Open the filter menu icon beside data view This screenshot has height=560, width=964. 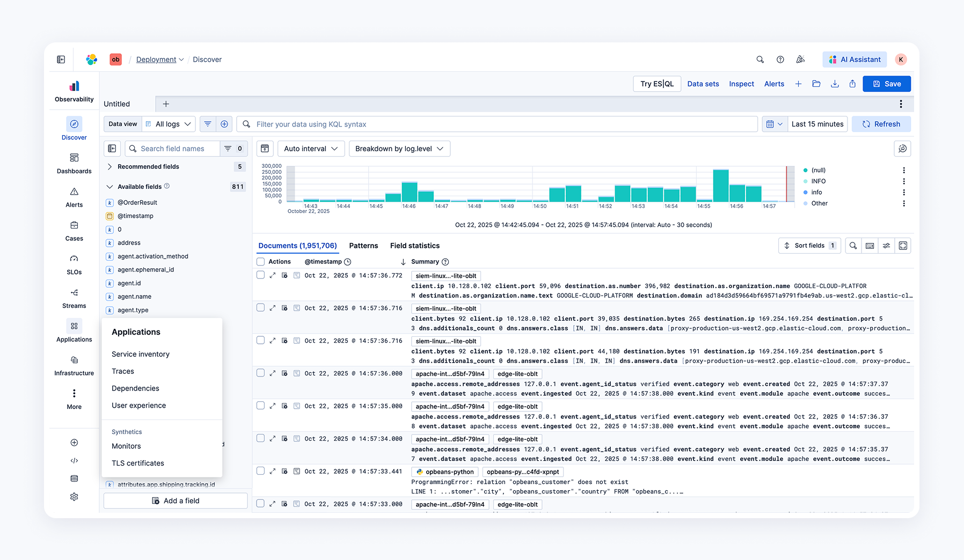coord(208,124)
